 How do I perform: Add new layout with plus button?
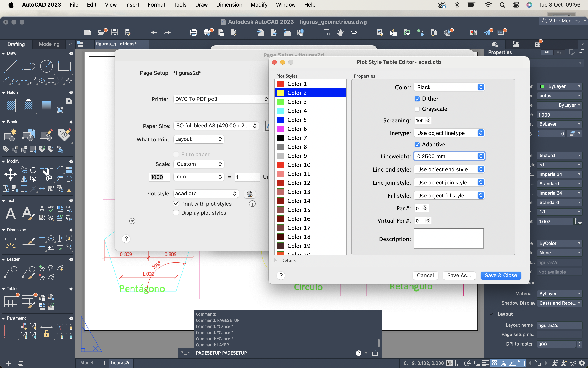pos(105,363)
